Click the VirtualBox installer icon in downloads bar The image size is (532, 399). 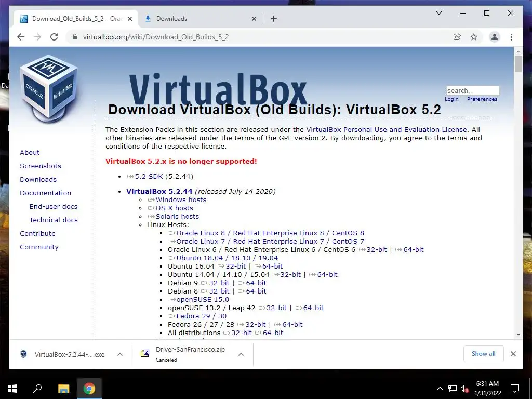click(23, 354)
